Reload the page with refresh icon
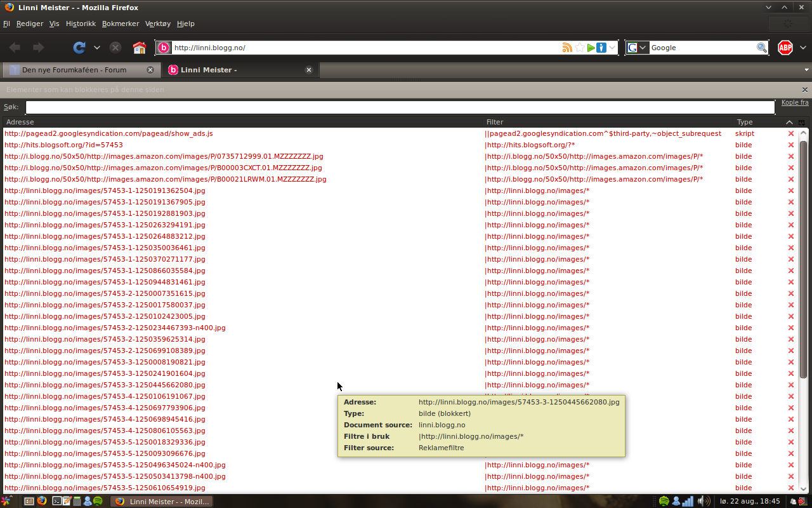 (79, 48)
